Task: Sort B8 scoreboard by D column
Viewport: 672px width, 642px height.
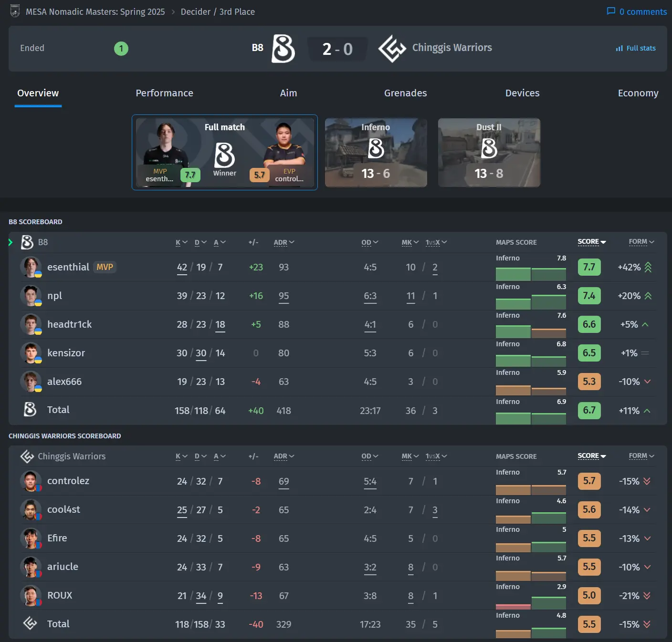Action: coord(200,242)
